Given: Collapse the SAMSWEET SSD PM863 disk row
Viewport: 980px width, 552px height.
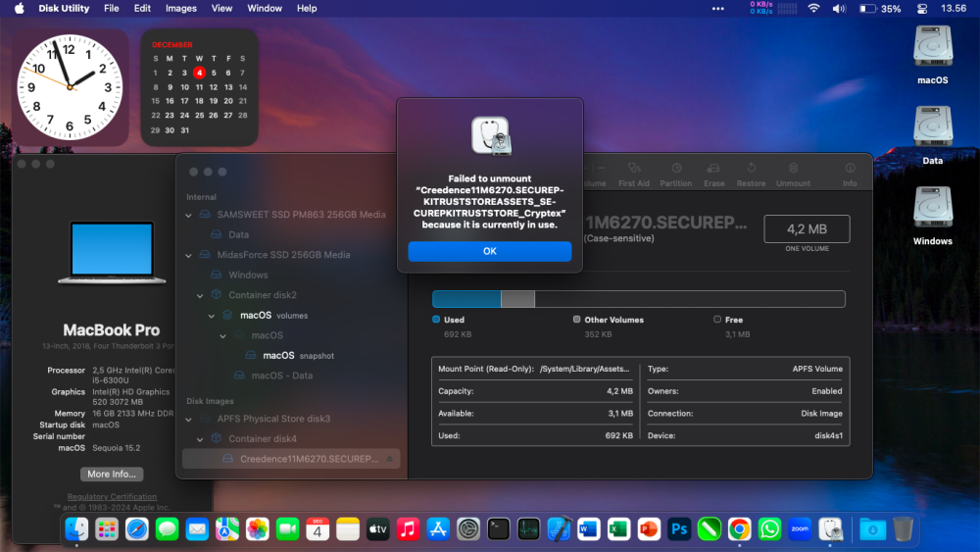Looking at the screenshot, I should click(x=189, y=215).
